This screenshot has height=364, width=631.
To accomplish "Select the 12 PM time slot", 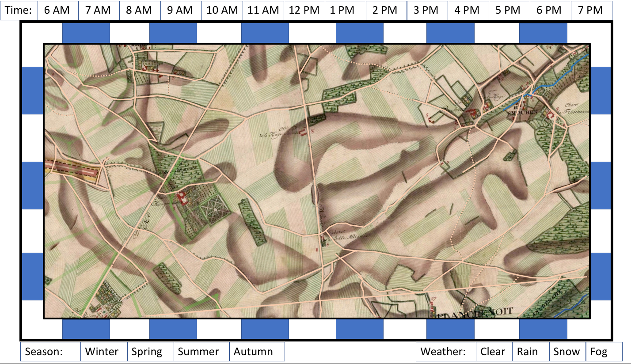I will pos(303,10).
